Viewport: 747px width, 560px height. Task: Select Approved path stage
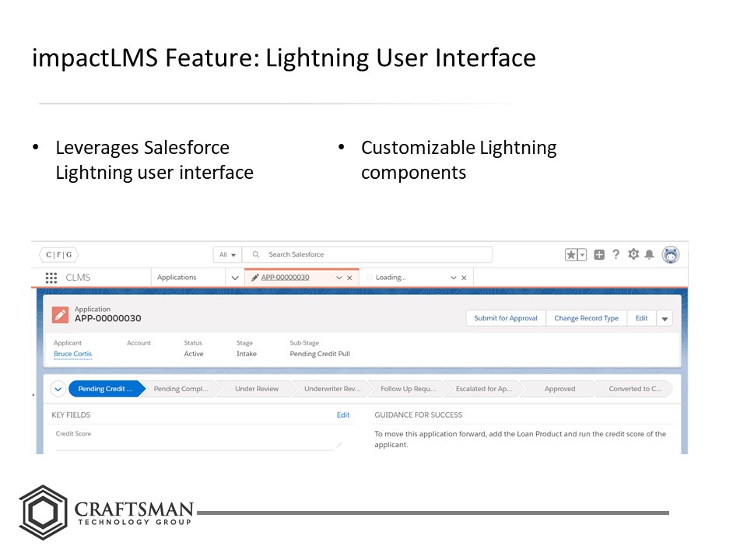pos(559,389)
